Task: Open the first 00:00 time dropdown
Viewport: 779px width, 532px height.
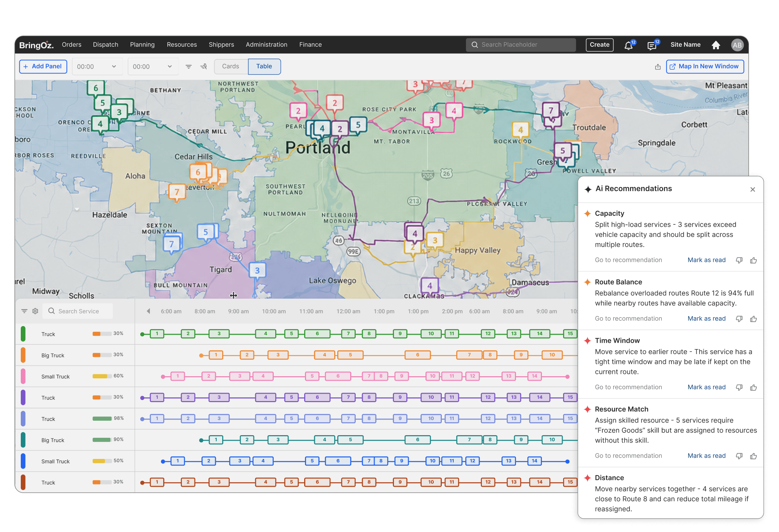Action: pos(97,66)
